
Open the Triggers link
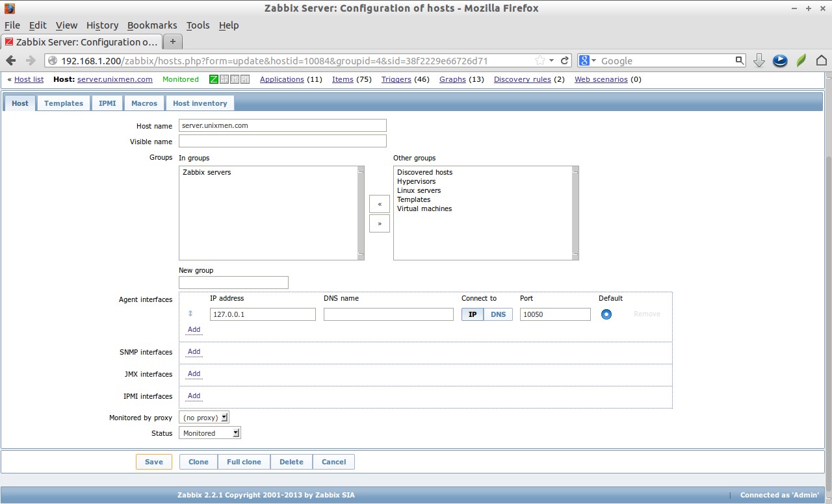coord(396,79)
